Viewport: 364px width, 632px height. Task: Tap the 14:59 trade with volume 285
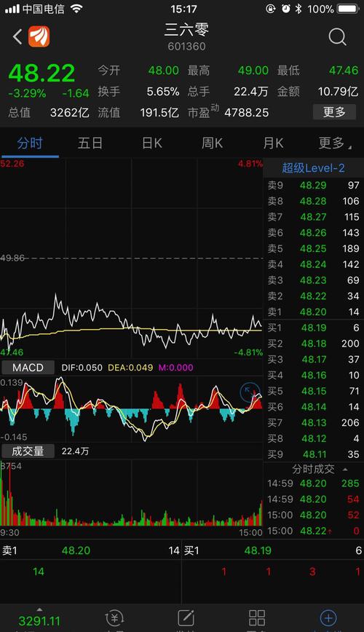pos(313,483)
